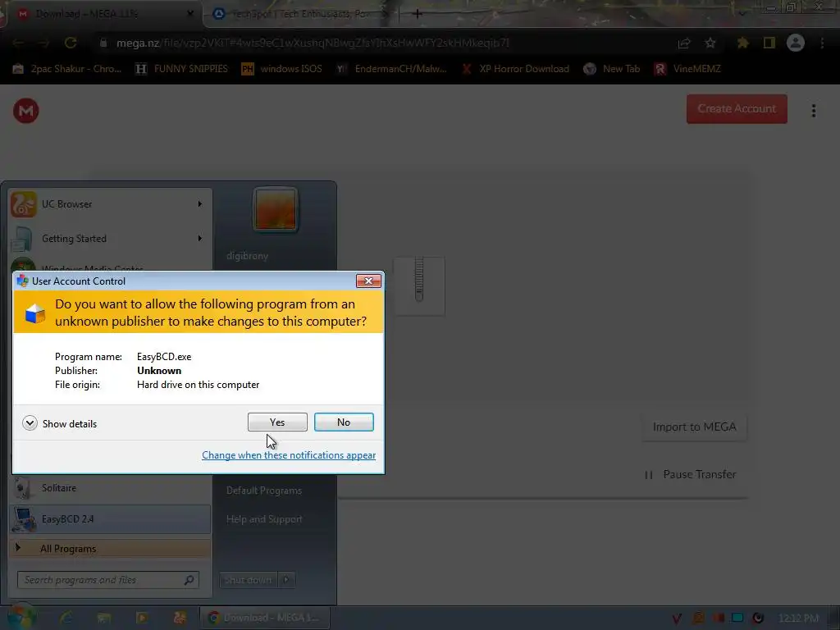This screenshot has height=630, width=840.
Task: Open the MEGA page three-dot menu
Action: coord(814,111)
